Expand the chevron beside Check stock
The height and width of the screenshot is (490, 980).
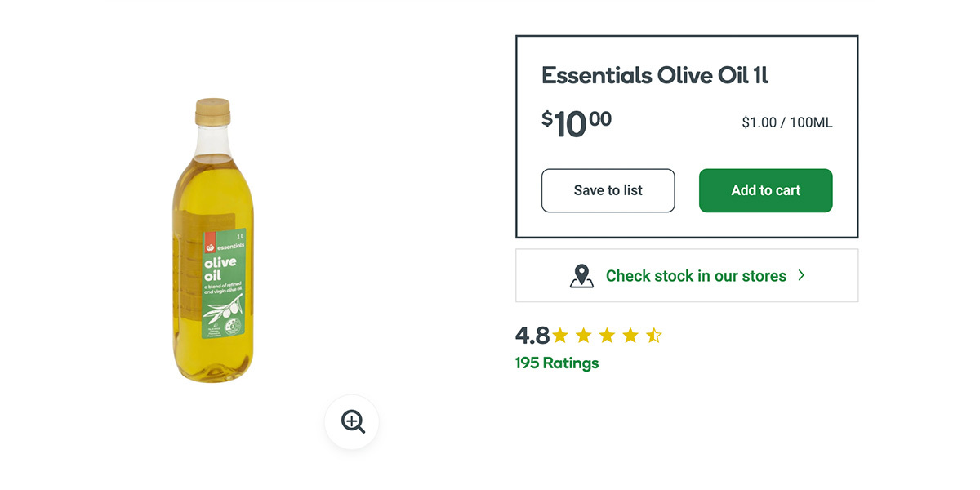(x=801, y=275)
